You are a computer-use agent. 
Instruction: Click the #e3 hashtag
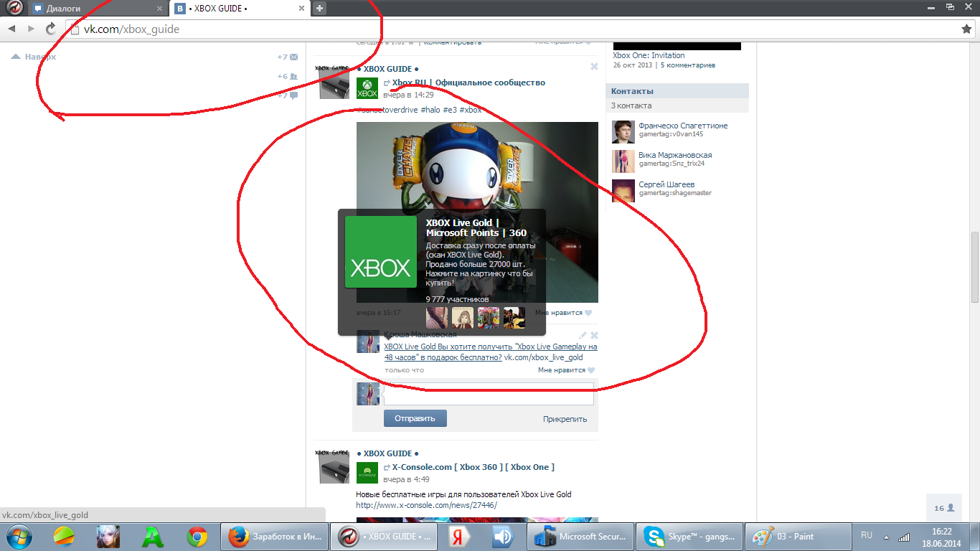click(x=450, y=110)
